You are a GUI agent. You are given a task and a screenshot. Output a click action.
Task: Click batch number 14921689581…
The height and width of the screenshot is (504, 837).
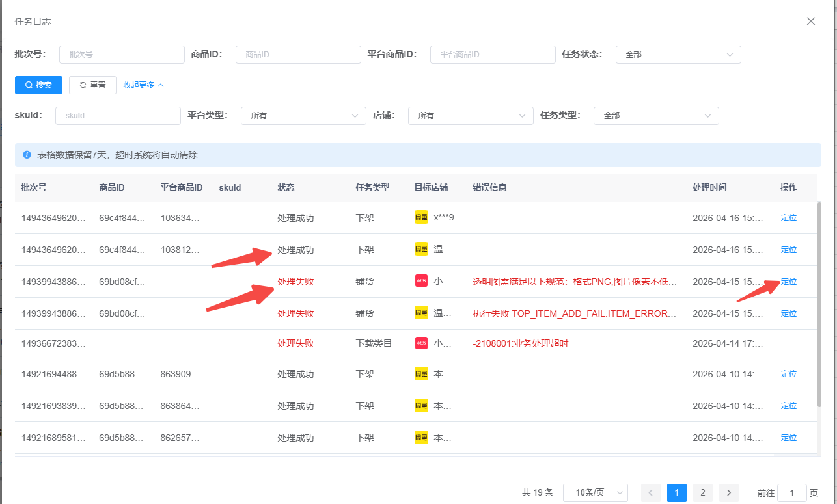coord(53,438)
